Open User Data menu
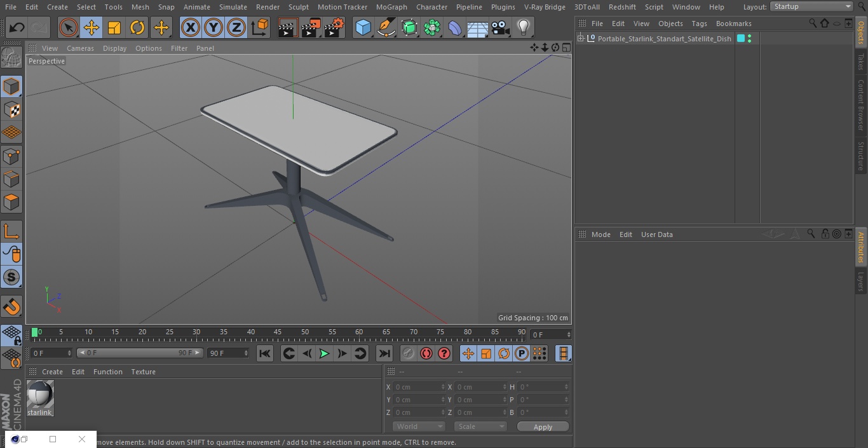Image resolution: width=868 pixels, height=448 pixels. click(x=656, y=234)
